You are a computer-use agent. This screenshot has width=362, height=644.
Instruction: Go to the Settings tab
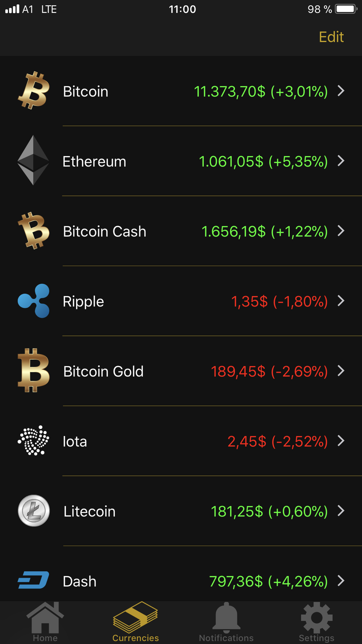pos(317,622)
